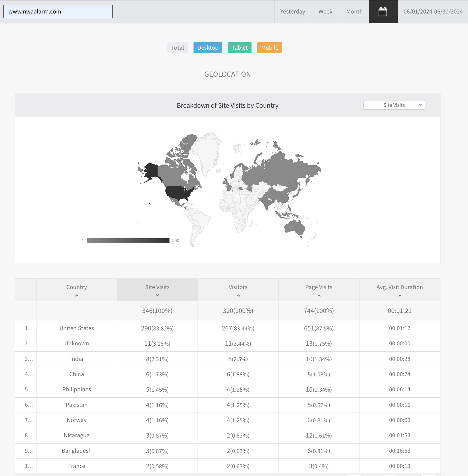Select the India row

point(228,359)
